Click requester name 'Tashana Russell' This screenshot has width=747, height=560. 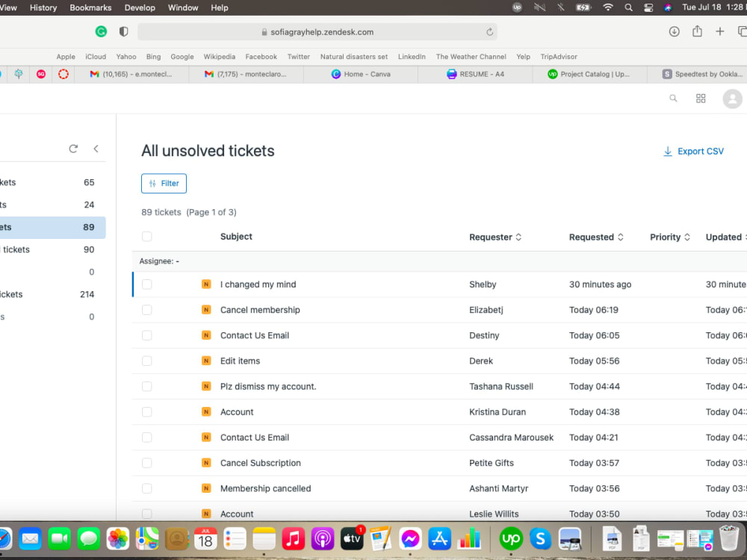click(x=500, y=386)
